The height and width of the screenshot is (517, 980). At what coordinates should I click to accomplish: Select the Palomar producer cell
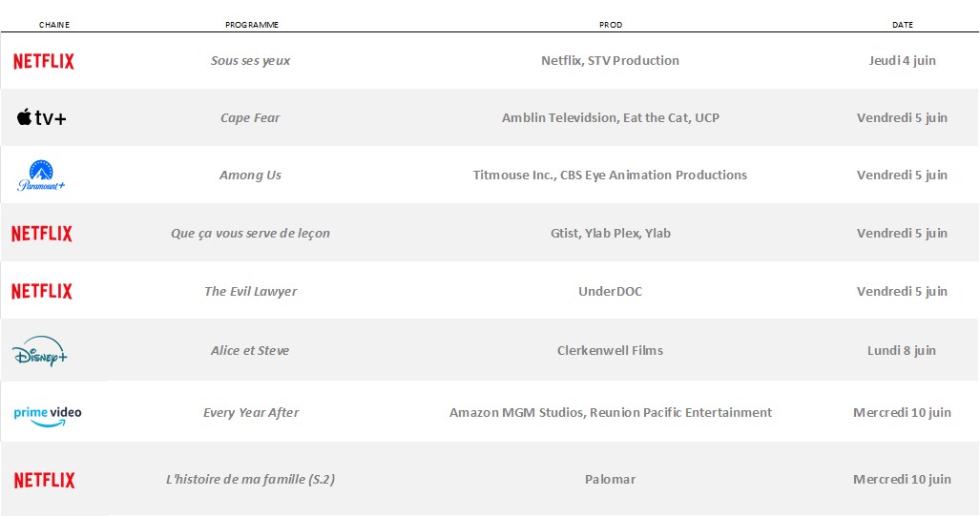[x=610, y=480]
